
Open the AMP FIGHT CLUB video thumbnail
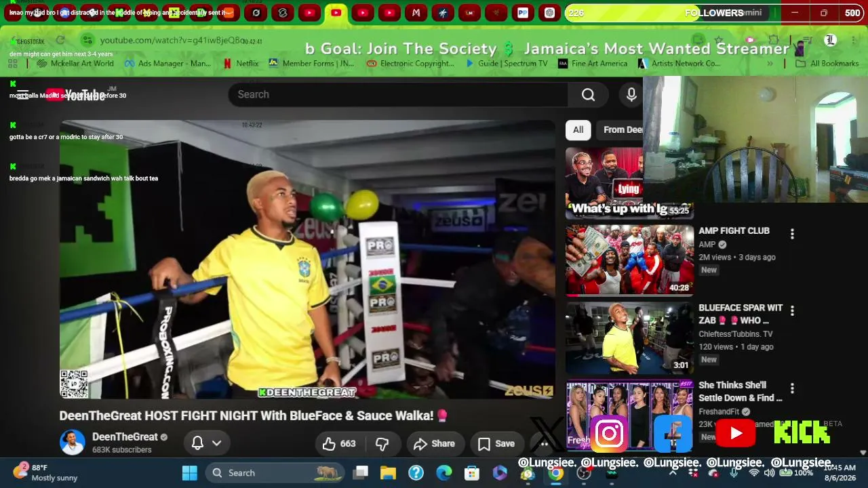point(630,260)
